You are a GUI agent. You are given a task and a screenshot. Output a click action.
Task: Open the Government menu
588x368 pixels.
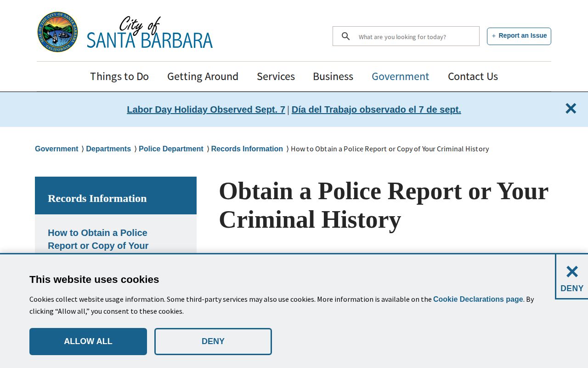tap(401, 76)
